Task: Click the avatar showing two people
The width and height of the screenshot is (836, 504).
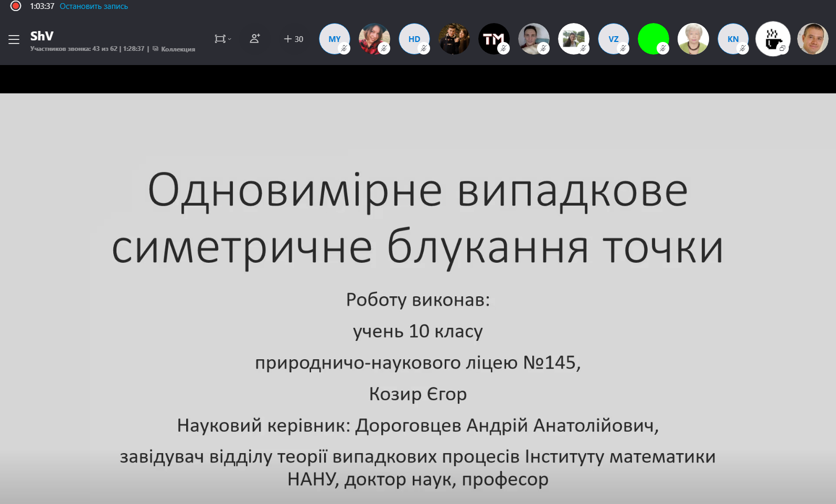Action: [x=454, y=39]
